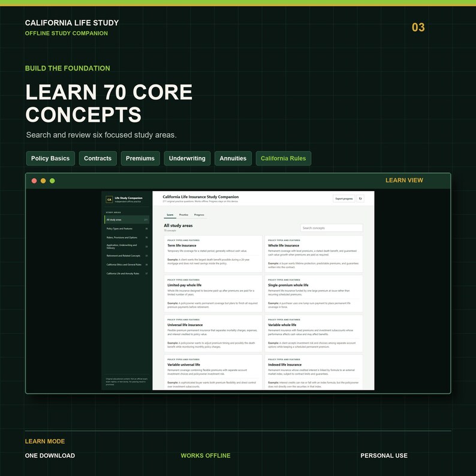Click the page number '03'
476x476 pixels.
click(418, 28)
